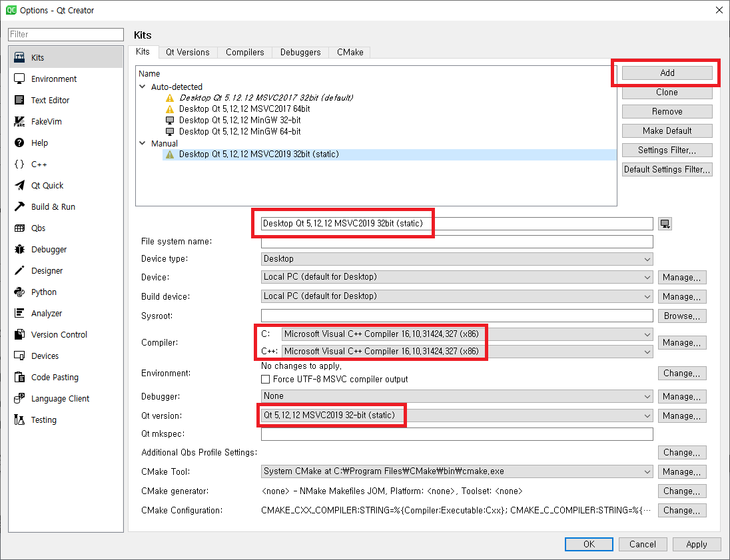730x560 pixels.
Task: Click the Cancel button
Action: pos(643,544)
